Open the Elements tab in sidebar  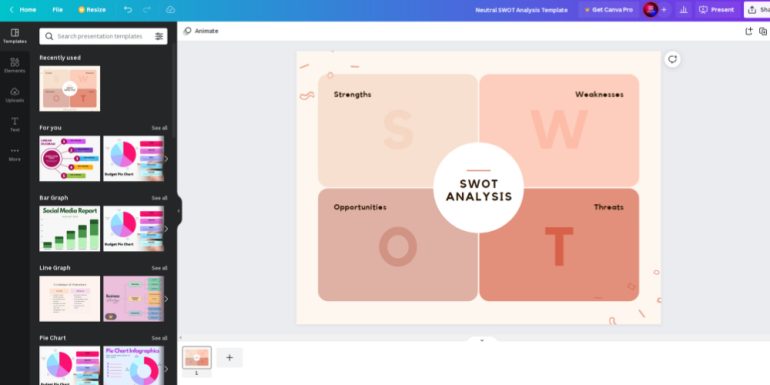[x=15, y=65]
